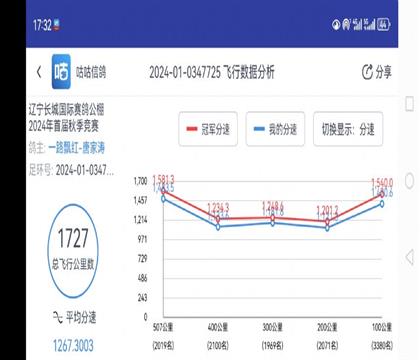This screenshot has height=360, width=420.
Task: Tap the eye-comfort icon in status bar
Action: (x=336, y=24)
